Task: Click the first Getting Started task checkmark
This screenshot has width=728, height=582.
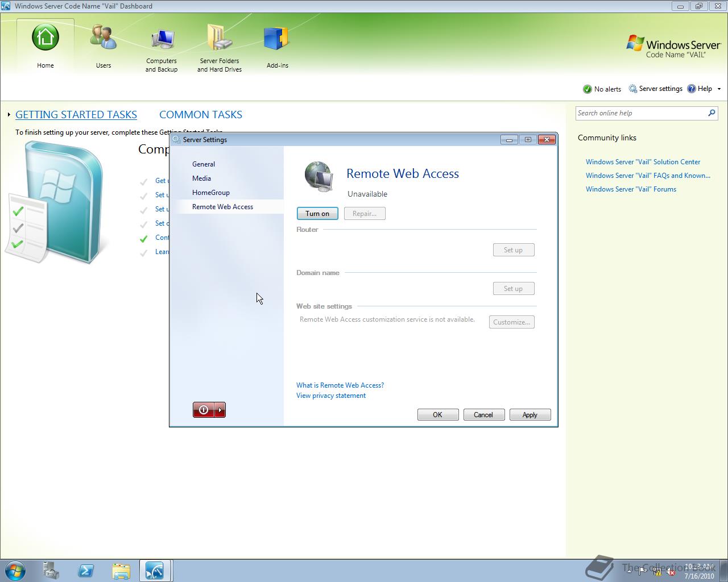Action: (143, 182)
